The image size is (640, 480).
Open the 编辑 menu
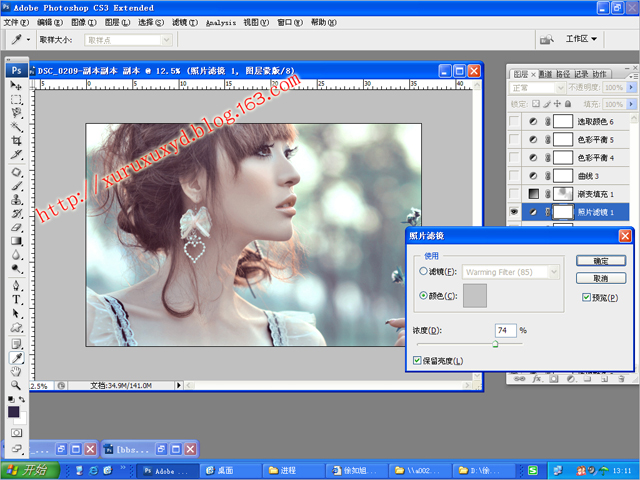pos(50,22)
